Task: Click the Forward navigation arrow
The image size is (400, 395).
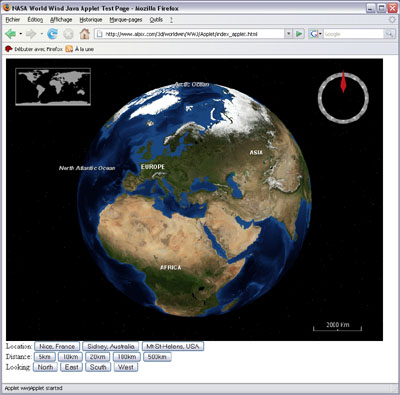Action: [31, 34]
